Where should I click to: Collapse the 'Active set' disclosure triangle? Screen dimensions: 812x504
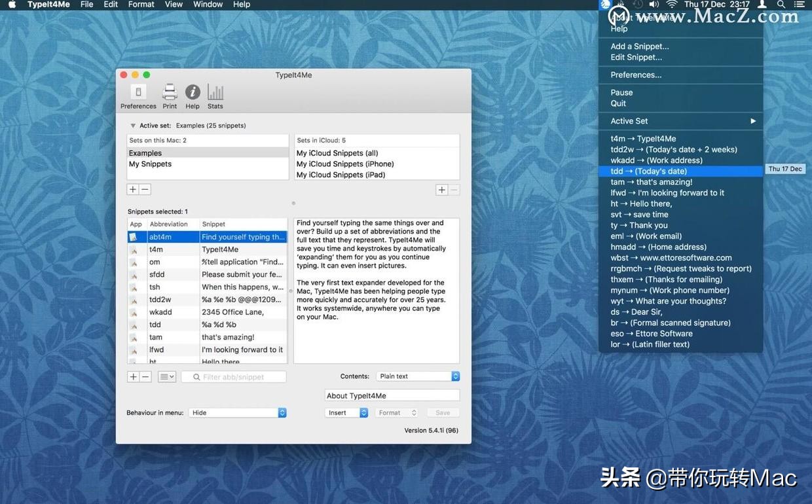tap(133, 125)
